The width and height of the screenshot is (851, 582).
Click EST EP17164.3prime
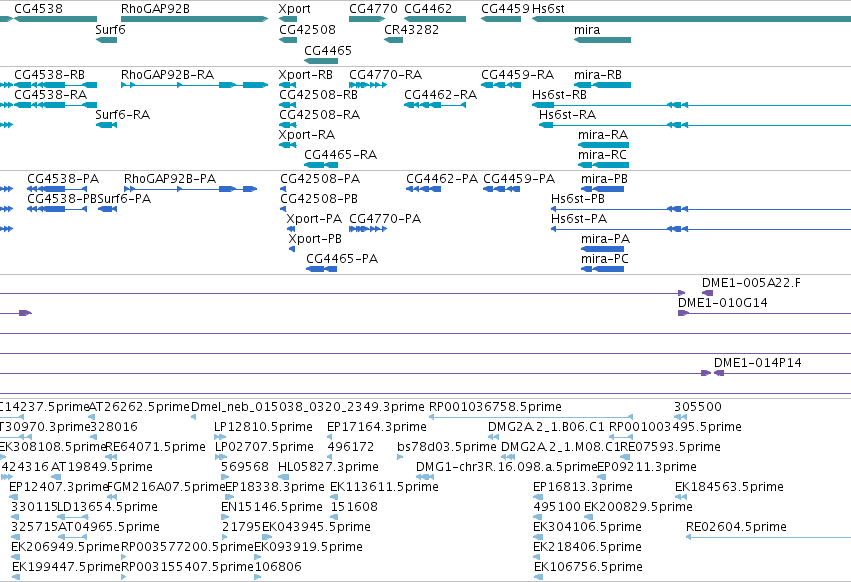click(331, 437)
